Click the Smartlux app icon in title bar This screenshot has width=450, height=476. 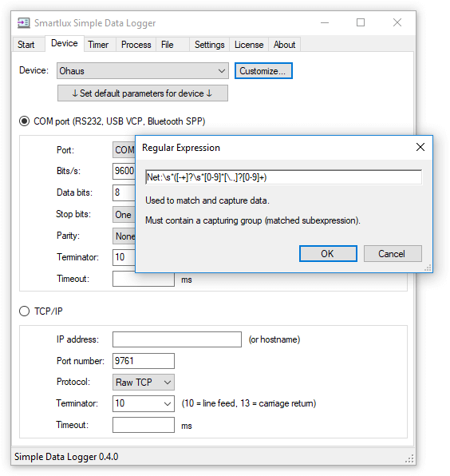tap(23, 23)
